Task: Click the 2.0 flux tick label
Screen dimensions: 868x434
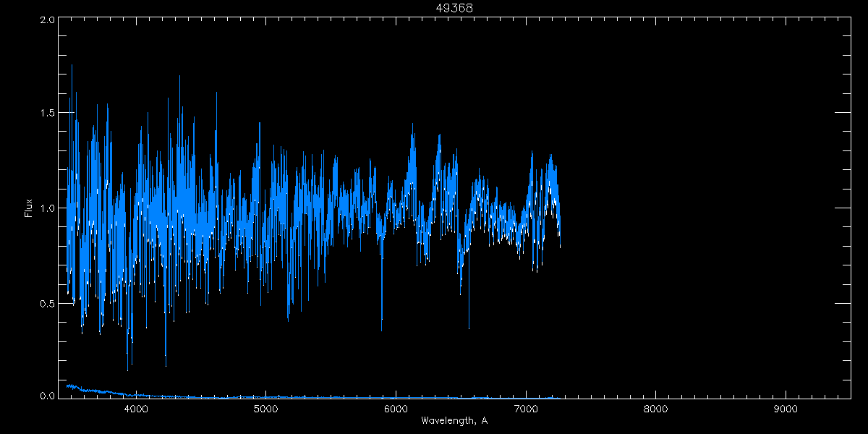Action: [x=47, y=20]
